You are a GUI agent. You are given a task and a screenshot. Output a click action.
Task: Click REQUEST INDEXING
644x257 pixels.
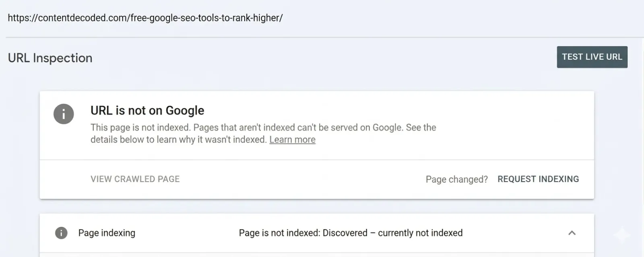click(x=538, y=179)
